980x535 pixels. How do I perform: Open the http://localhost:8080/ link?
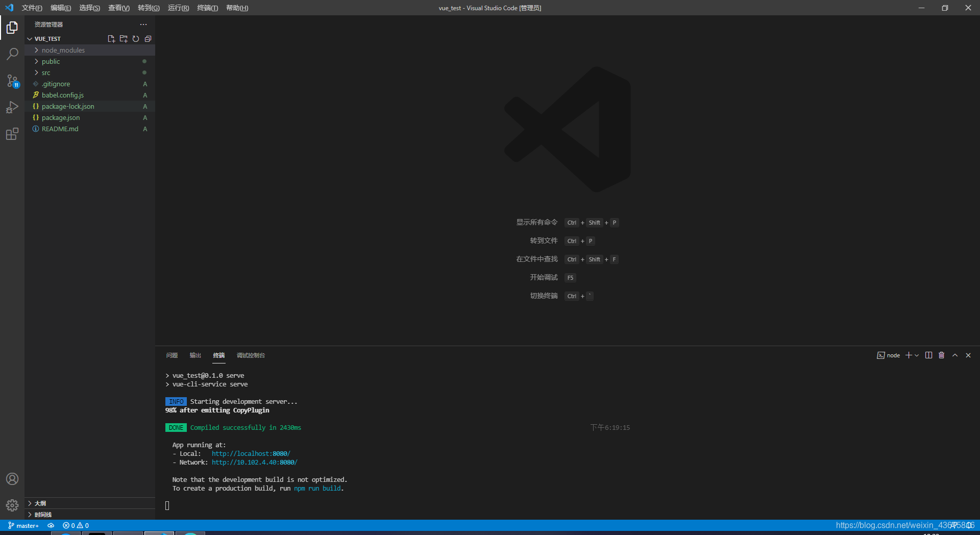251,453
